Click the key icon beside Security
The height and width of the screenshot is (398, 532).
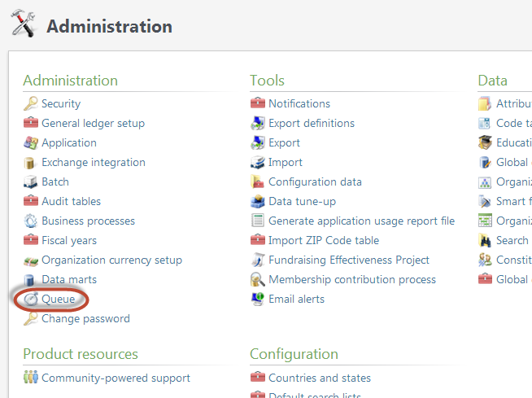[x=30, y=103]
